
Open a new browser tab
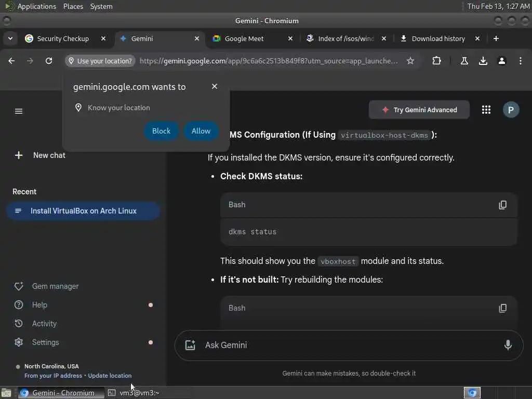pyautogui.click(x=496, y=38)
